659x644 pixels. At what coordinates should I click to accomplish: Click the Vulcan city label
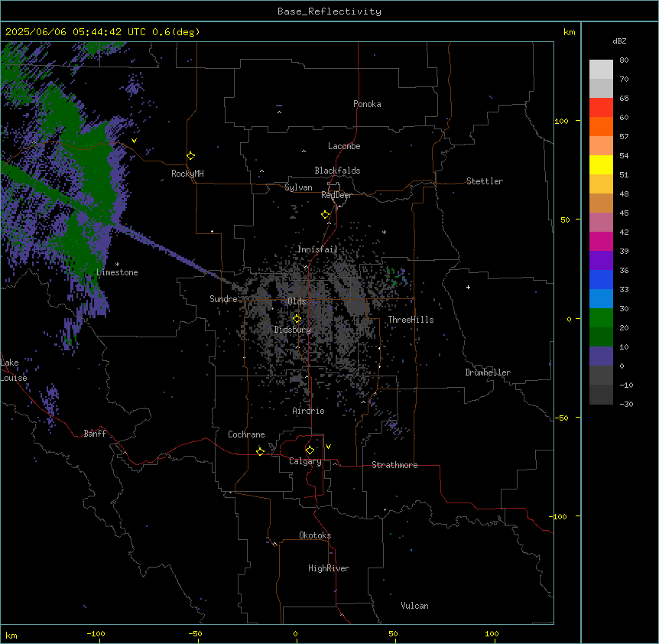414,606
